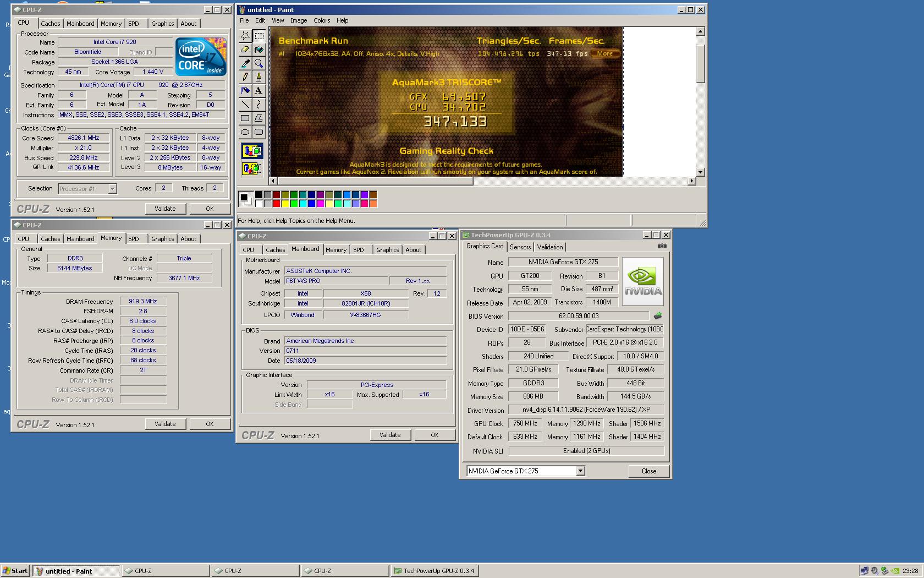The image size is (924, 578).
Task: Open the Image menu in Paint
Action: point(299,20)
